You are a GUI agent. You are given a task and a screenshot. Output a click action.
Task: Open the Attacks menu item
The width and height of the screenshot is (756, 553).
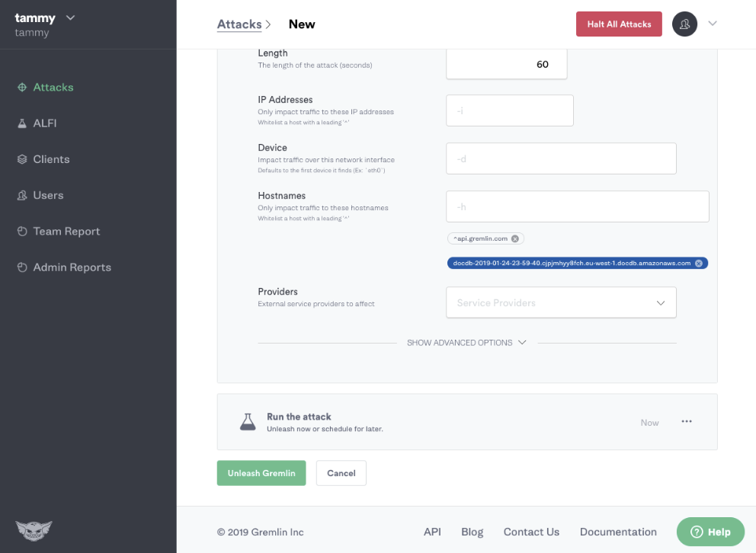pos(53,87)
